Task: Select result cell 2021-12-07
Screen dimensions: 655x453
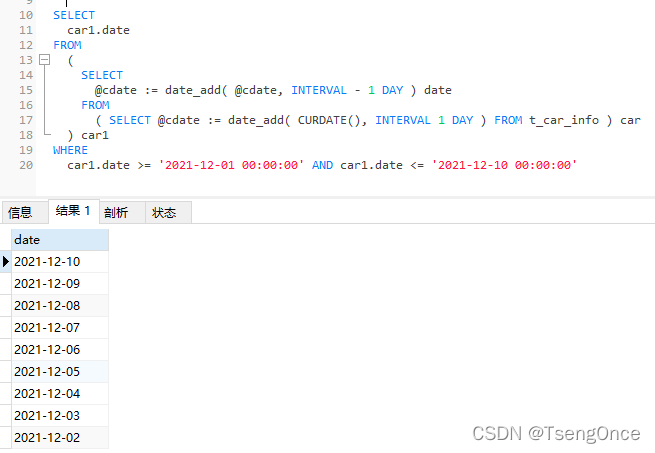Action: point(60,328)
